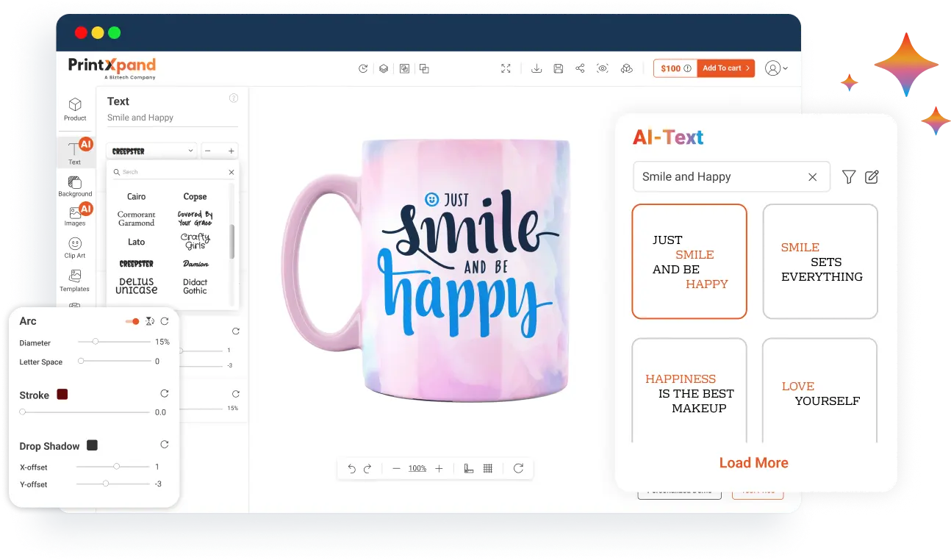This screenshot has width=951, height=560.
Task: Undo the last action in bottom toolbar
Action: (351, 468)
